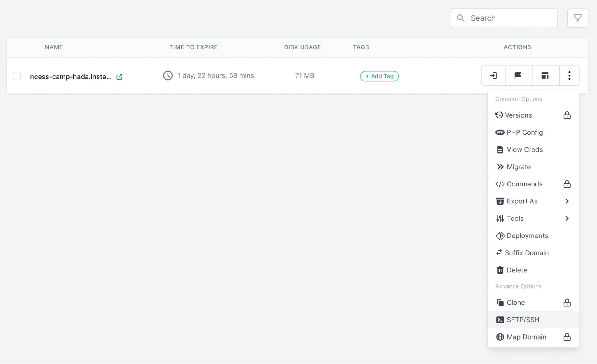Screen dimensions: 597x364
Task: Choose Delete from the options menu
Action: (x=517, y=270)
